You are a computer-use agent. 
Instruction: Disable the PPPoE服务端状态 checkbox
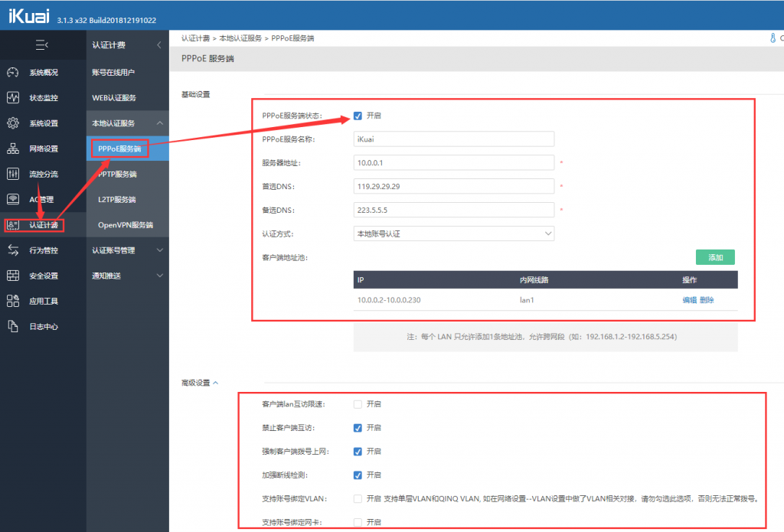tap(358, 116)
